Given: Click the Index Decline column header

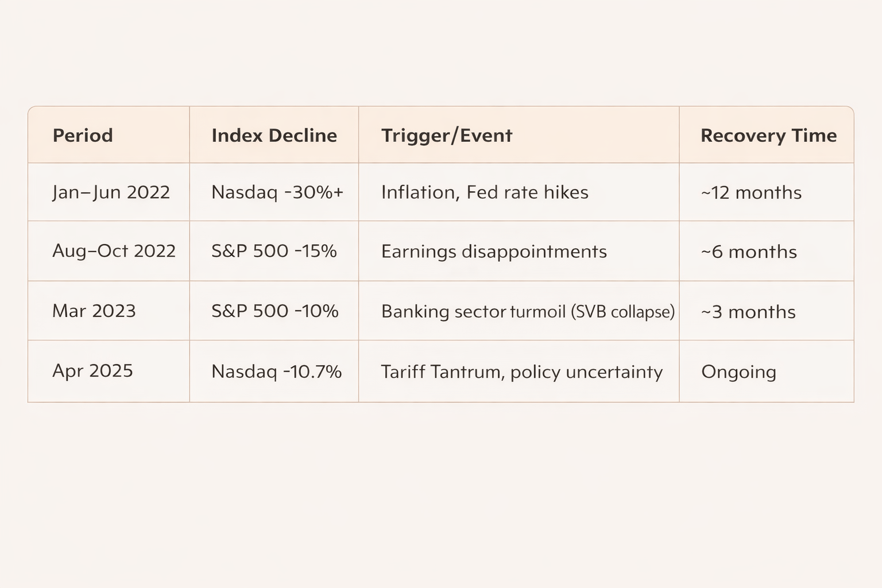Looking at the screenshot, I should [274, 136].
